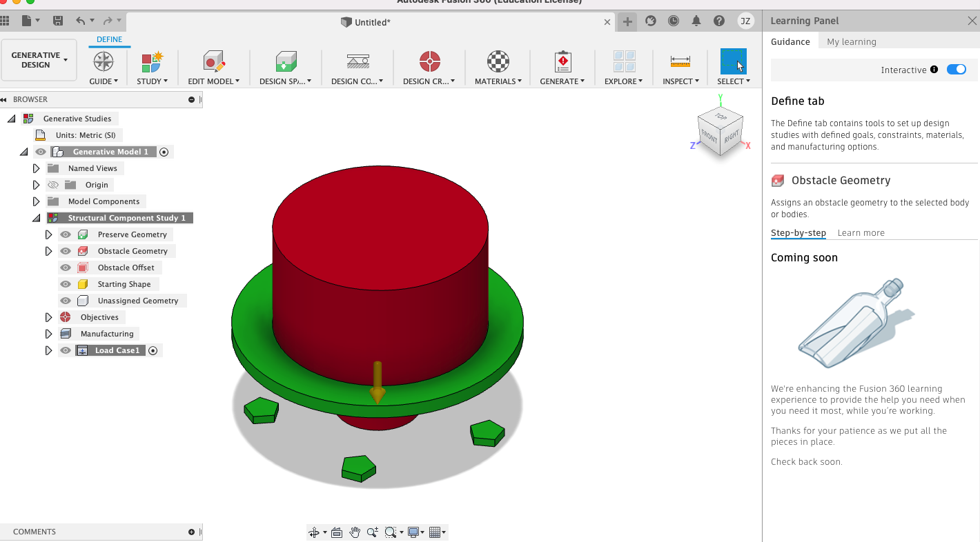Open notifications bell icon
Screen dimensions: 980x542
pyautogui.click(x=696, y=21)
